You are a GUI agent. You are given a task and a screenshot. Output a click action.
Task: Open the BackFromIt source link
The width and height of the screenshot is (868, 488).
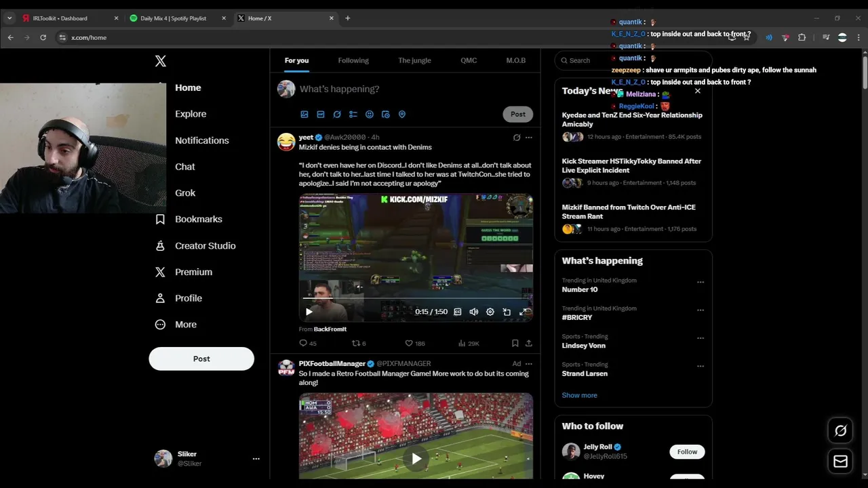tap(330, 329)
